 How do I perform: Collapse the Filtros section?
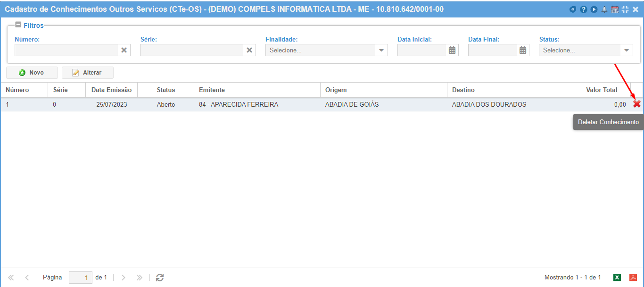(x=18, y=25)
